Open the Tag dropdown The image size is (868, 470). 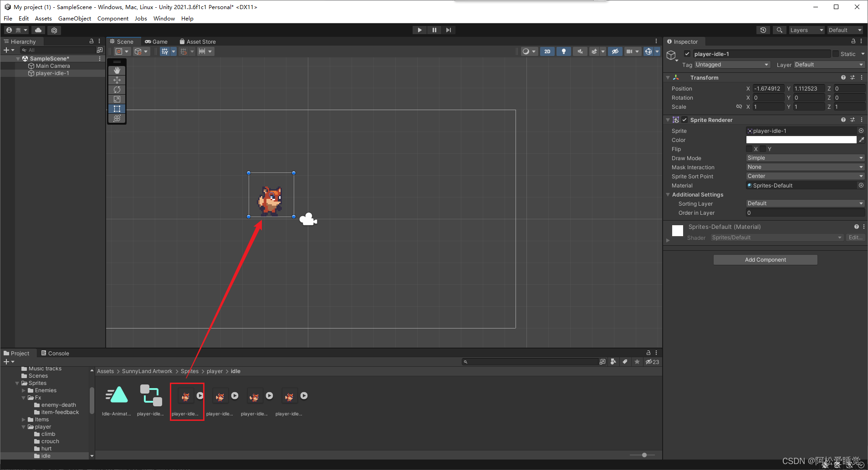[x=732, y=65]
